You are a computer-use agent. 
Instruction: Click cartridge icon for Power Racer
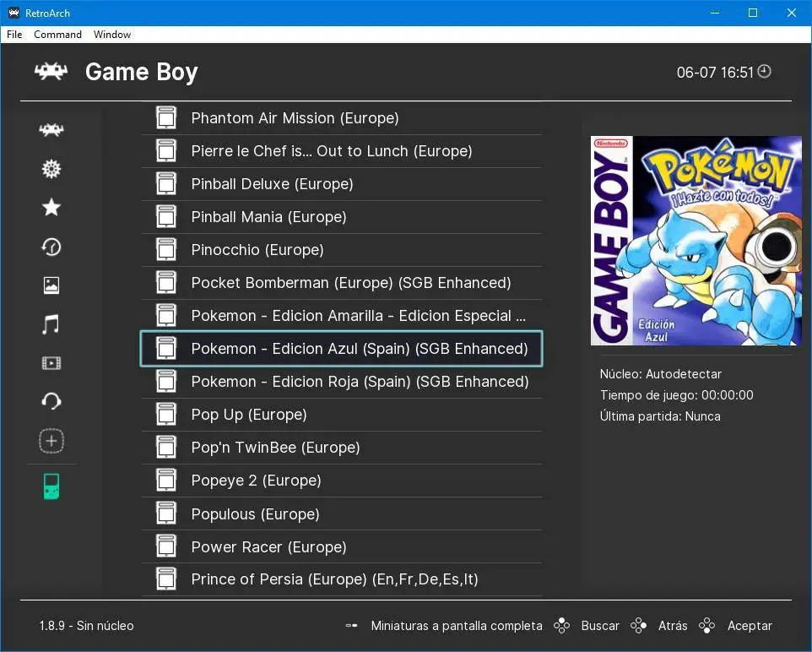click(x=166, y=546)
